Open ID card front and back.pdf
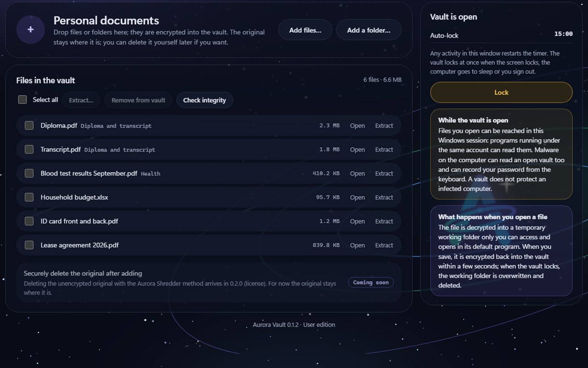 357,221
